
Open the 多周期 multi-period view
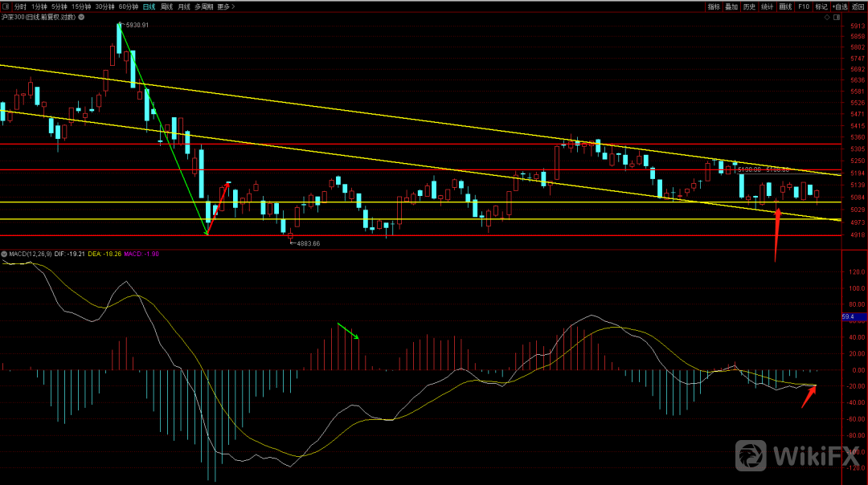204,6
